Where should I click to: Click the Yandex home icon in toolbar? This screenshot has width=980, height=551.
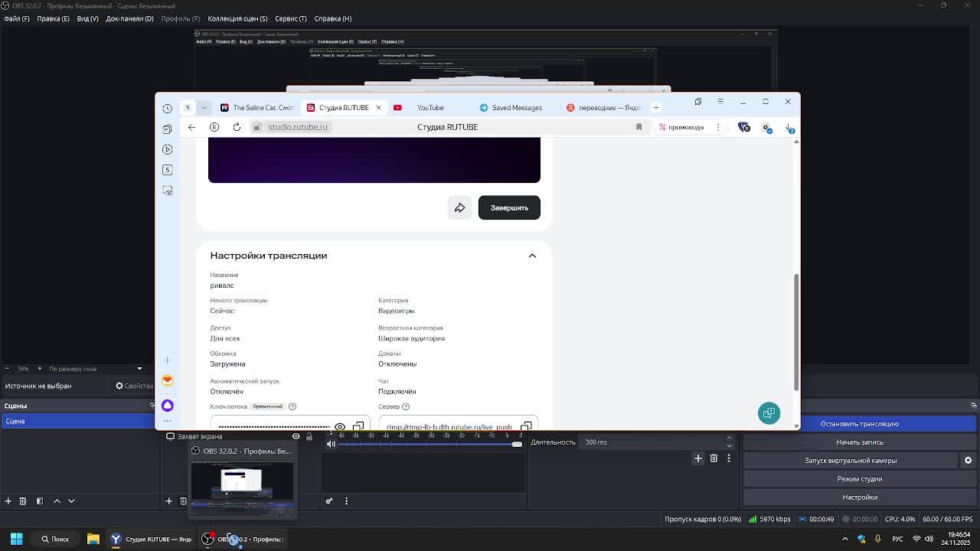214,127
